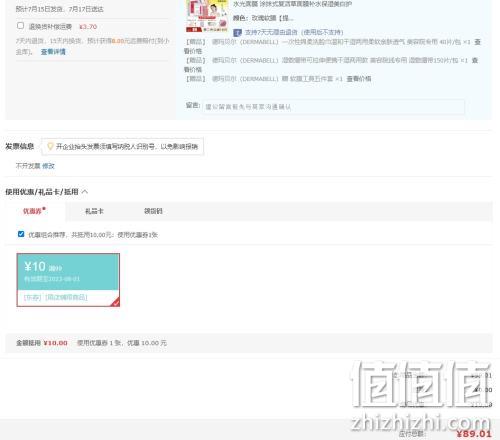
Task: Click the product thumbnail image
Action: [207, 16]
